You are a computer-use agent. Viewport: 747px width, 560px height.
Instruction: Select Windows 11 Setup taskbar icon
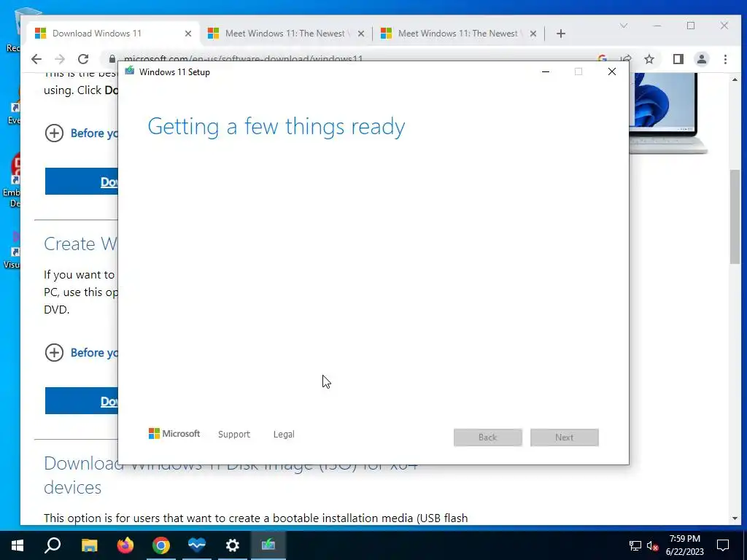(x=268, y=545)
